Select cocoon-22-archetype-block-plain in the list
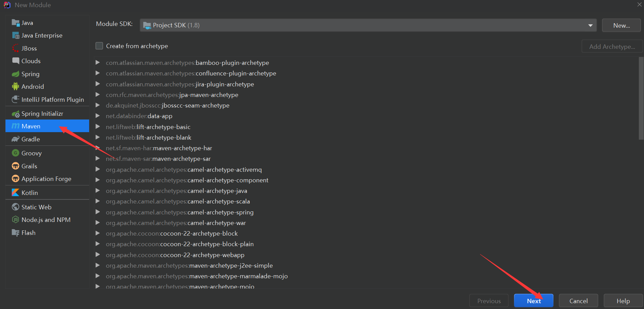Viewport: 644px width, 309px height. [180, 244]
